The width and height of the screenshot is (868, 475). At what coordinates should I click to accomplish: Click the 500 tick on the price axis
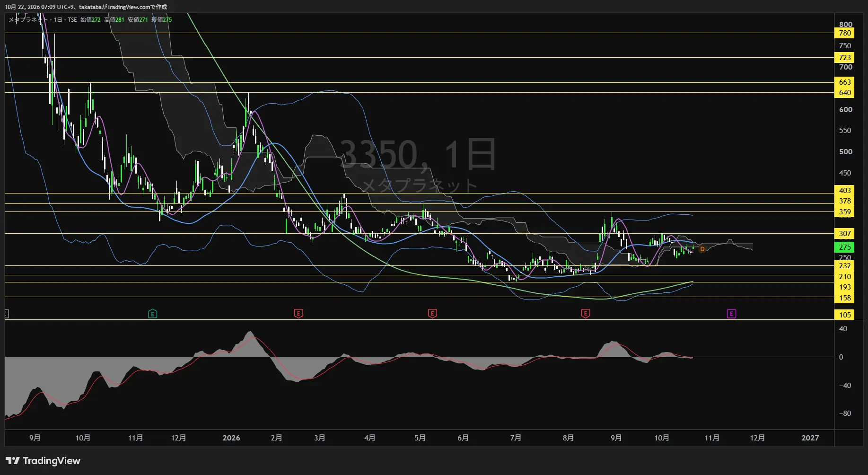click(845, 152)
